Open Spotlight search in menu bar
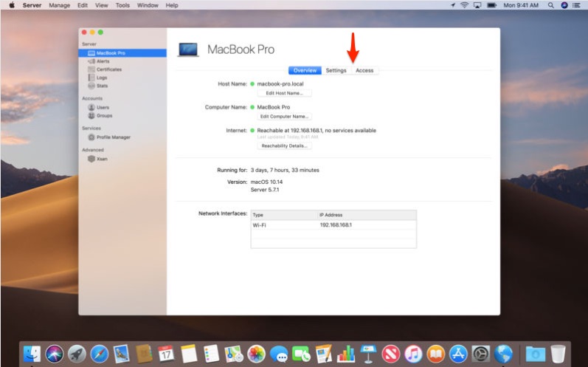 [x=551, y=5]
